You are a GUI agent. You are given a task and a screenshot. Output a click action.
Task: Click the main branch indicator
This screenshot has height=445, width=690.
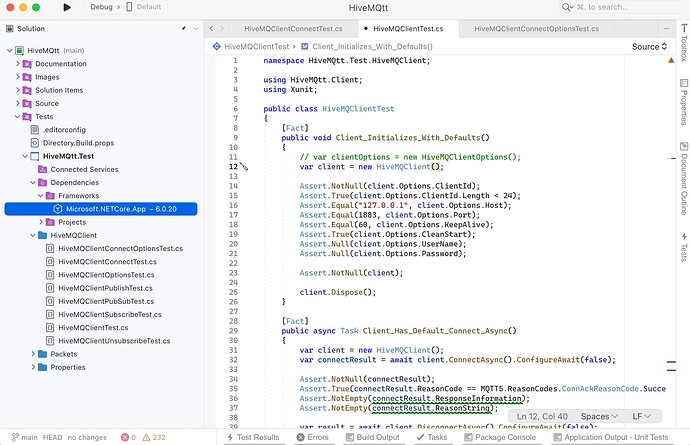[x=25, y=438]
